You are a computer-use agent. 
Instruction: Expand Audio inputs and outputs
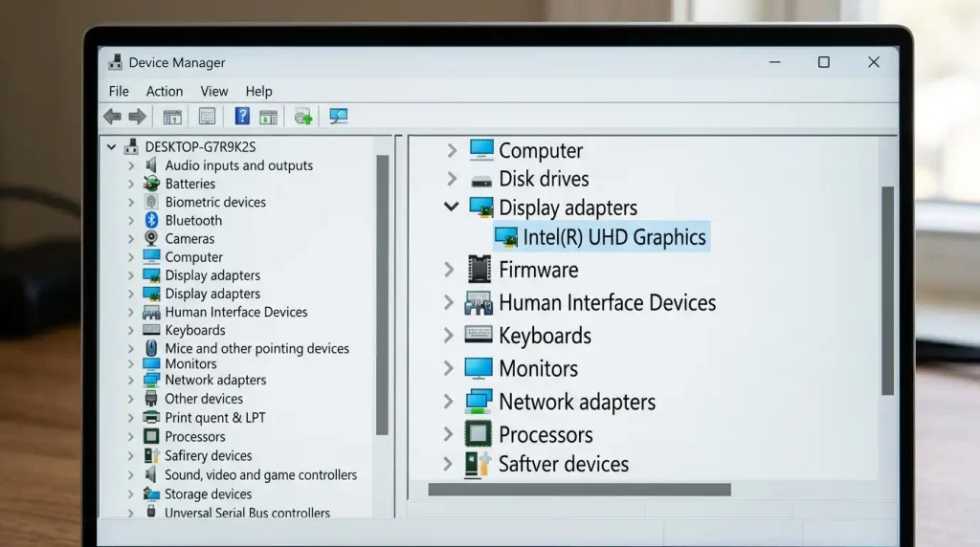click(130, 165)
